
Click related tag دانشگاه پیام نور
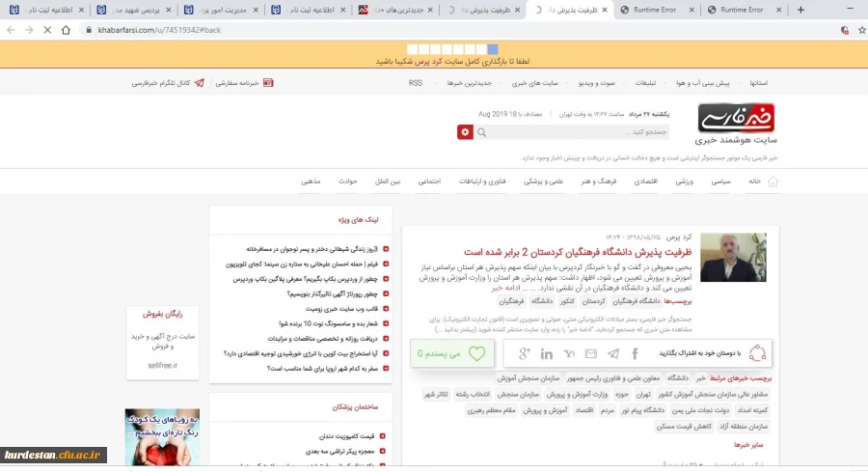[642, 410]
